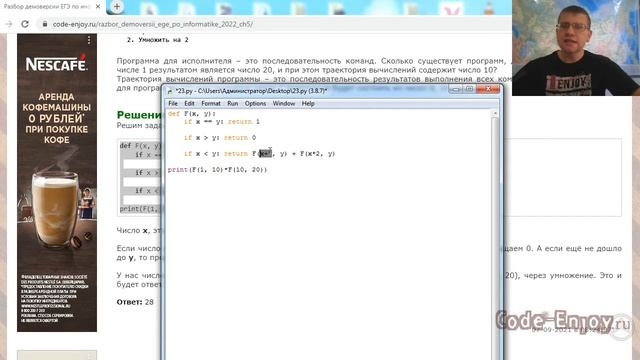Click the highlighted selection in the return line

[x=265, y=153]
